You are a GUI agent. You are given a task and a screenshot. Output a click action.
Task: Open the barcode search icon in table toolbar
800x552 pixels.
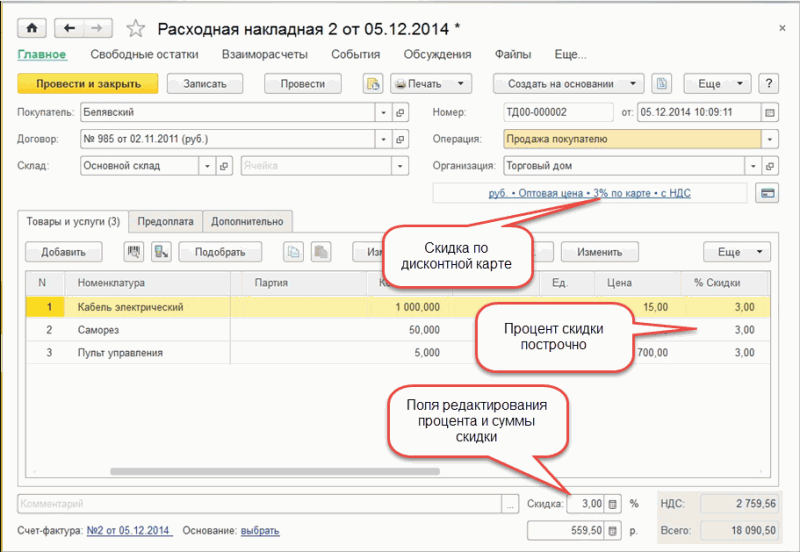click(134, 252)
